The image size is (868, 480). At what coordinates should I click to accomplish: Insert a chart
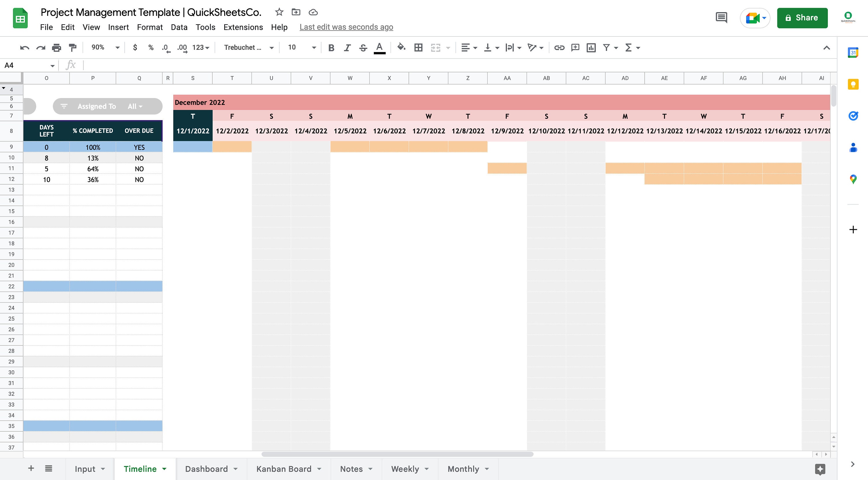coord(592,47)
